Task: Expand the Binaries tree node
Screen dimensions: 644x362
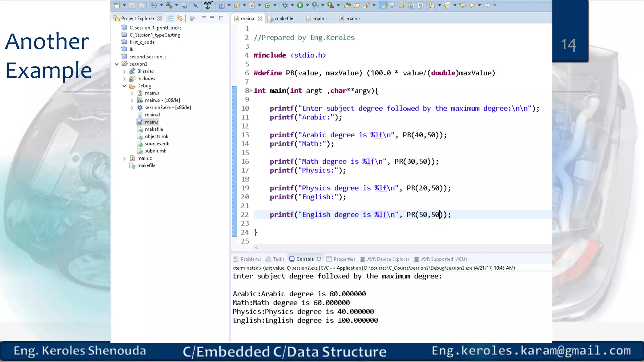Action: (x=124, y=71)
